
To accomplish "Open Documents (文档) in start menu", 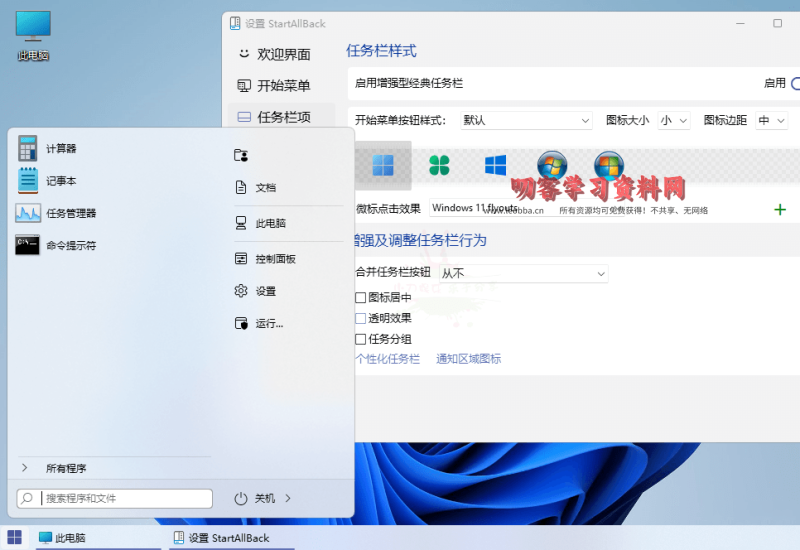I will pyautogui.click(x=255, y=187).
